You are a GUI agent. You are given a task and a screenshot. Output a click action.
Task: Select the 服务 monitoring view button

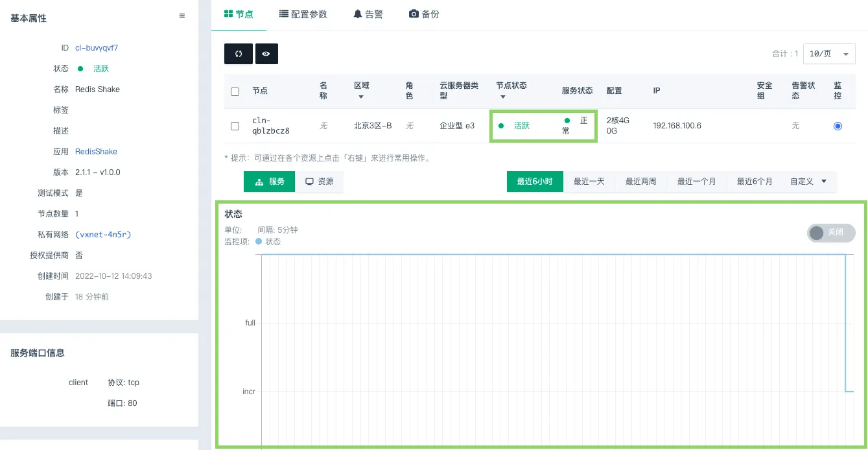coord(270,182)
